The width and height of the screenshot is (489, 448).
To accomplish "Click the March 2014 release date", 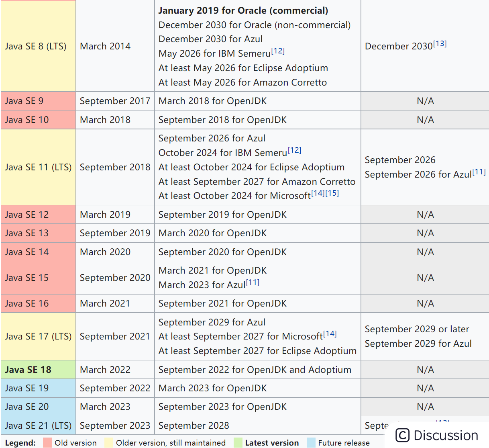I will (x=105, y=46).
